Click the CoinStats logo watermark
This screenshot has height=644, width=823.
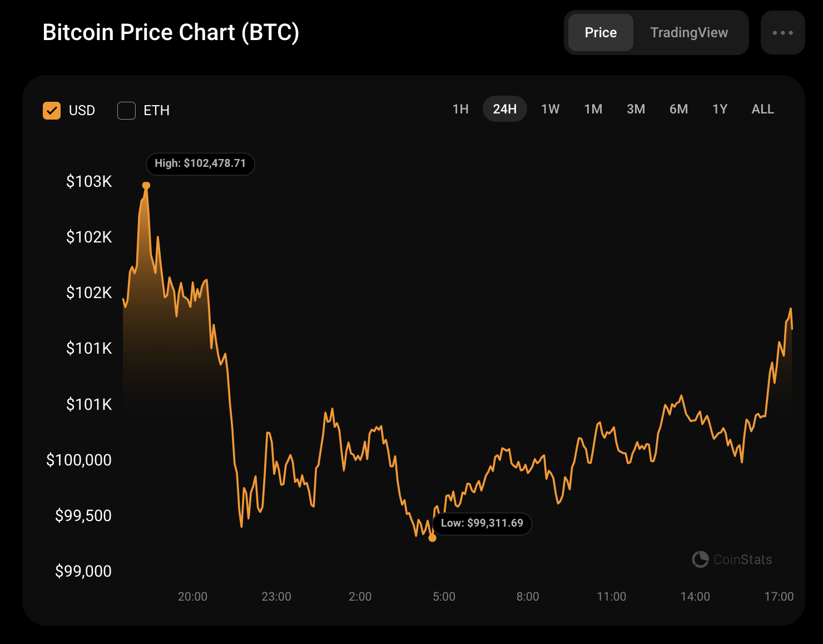coord(732,559)
